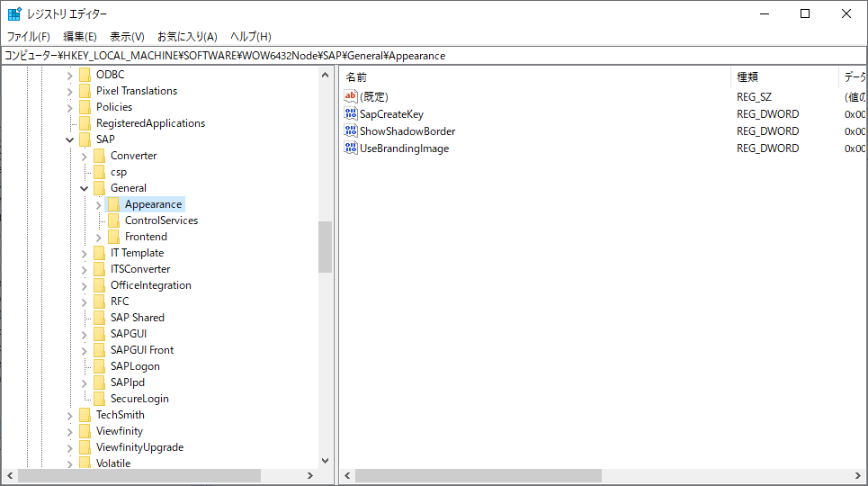Open the 編集(E) menu
The image size is (868, 486).
[80, 37]
